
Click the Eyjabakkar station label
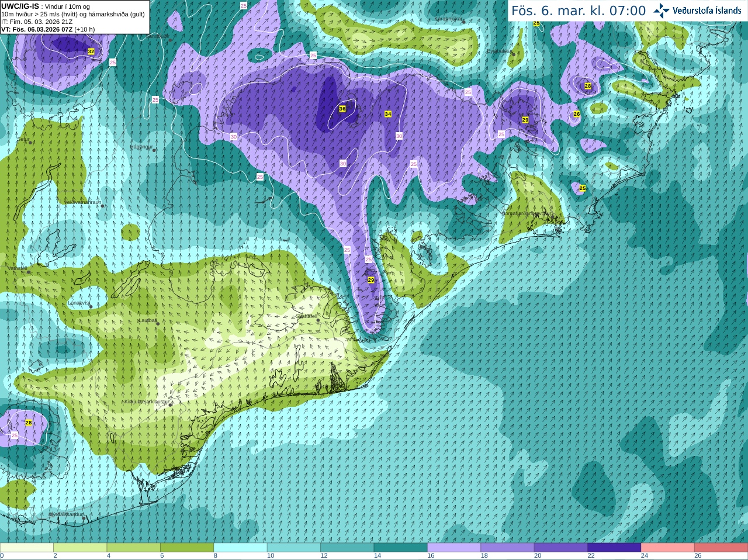[x=500, y=51]
